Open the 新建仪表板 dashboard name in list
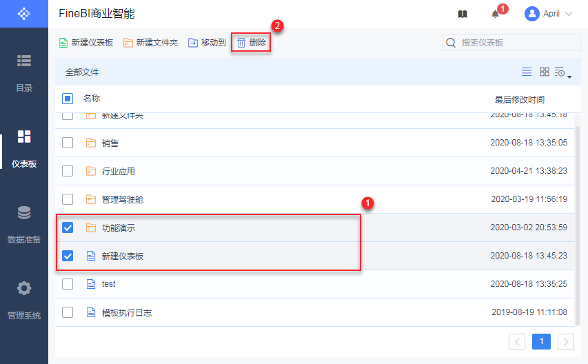Viewport: 588px width, 364px height. point(123,256)
